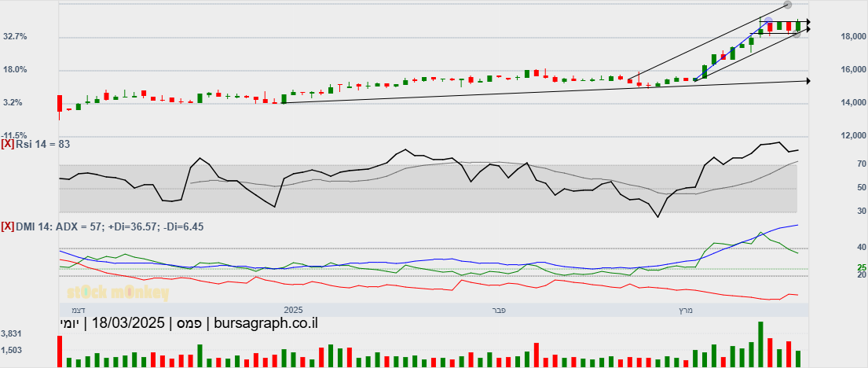Click the green 25 level label

click(x=862, y=267)
